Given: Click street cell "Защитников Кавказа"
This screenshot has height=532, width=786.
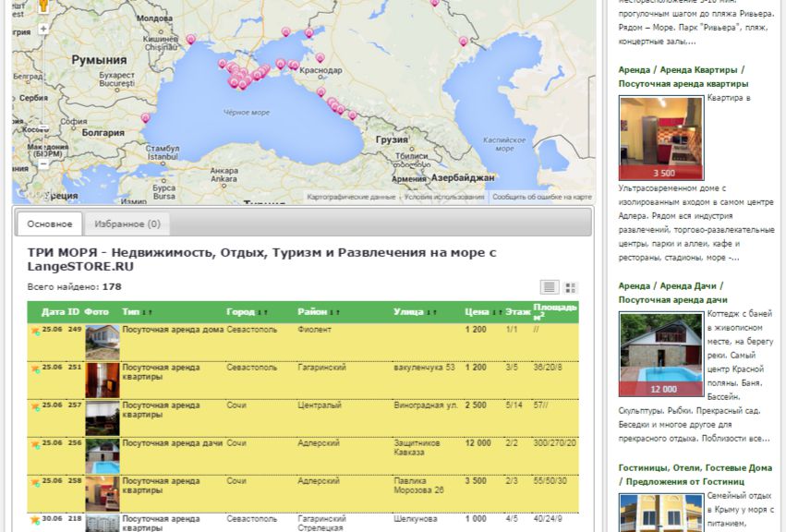Looking at the screenshot, I should pyautogui.click(x=417, y=448).
